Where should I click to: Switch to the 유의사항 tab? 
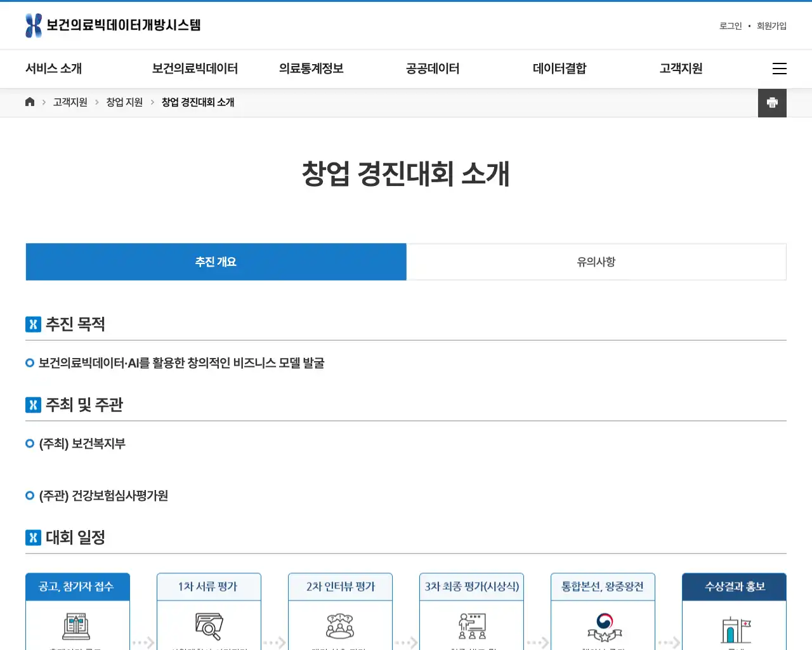pyautogui.click(x=596, y=262)
